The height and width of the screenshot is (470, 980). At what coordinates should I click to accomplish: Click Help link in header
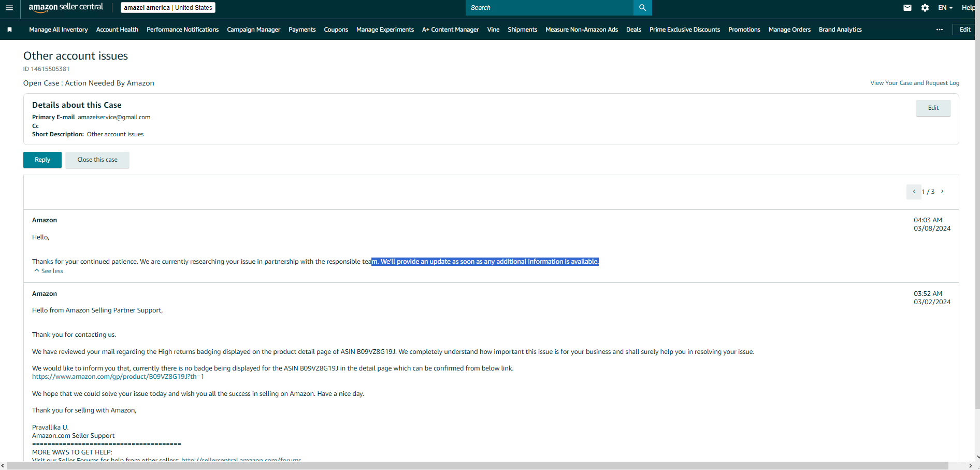pos(968,8)
